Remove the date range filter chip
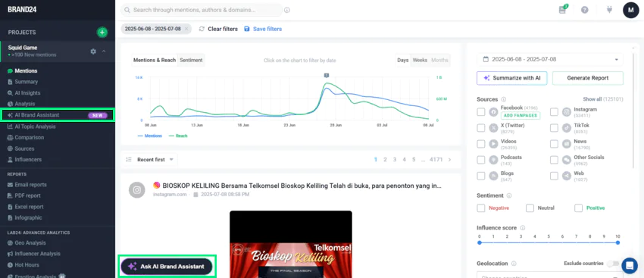This screenshot has height=278, width=644. coord(186,29)
